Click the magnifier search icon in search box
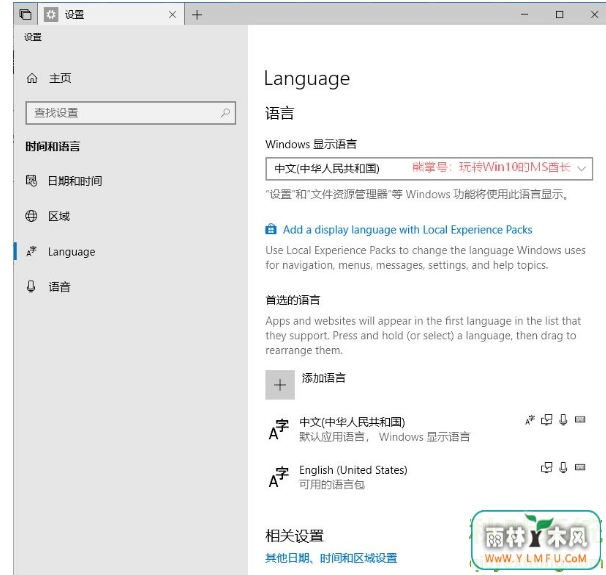The width and height of the screenshot is (606, 575). [225, 113]
